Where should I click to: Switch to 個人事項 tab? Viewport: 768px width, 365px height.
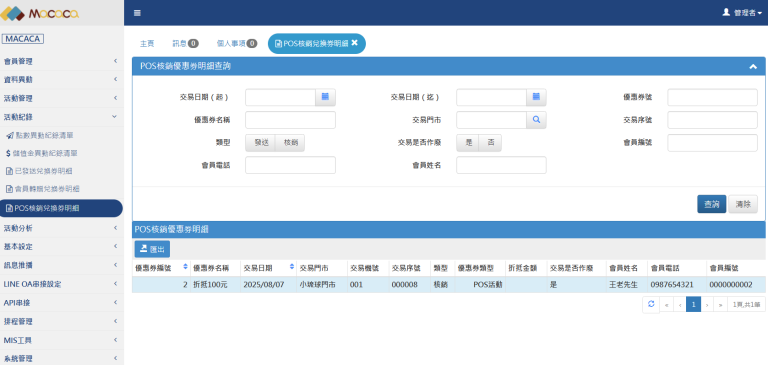[x=237, y=44]
